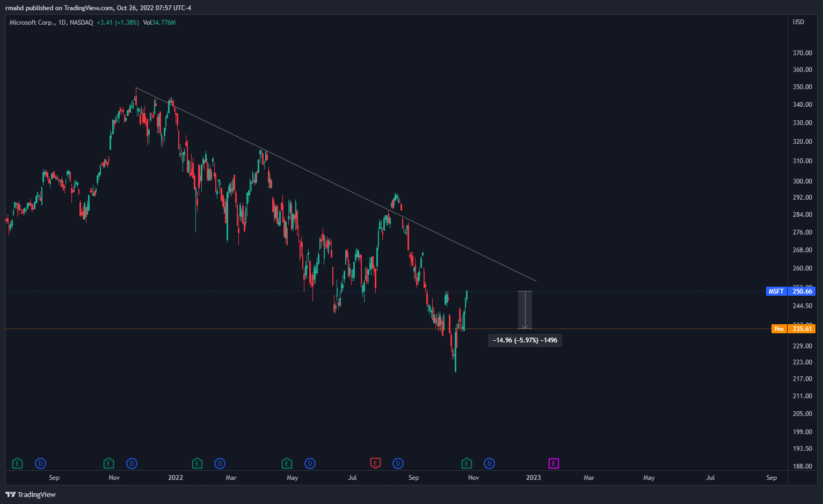Click the TradingView logo

coord(31,494)
